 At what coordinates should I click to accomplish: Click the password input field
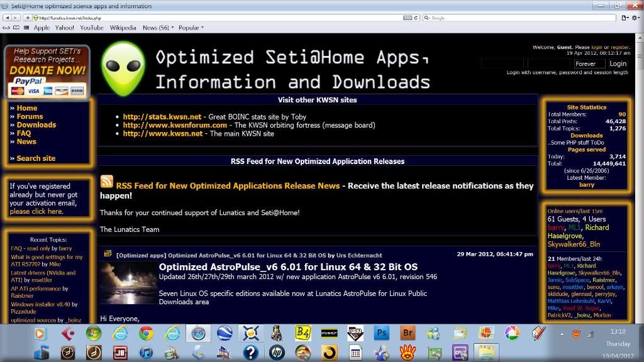coord(548,63)
